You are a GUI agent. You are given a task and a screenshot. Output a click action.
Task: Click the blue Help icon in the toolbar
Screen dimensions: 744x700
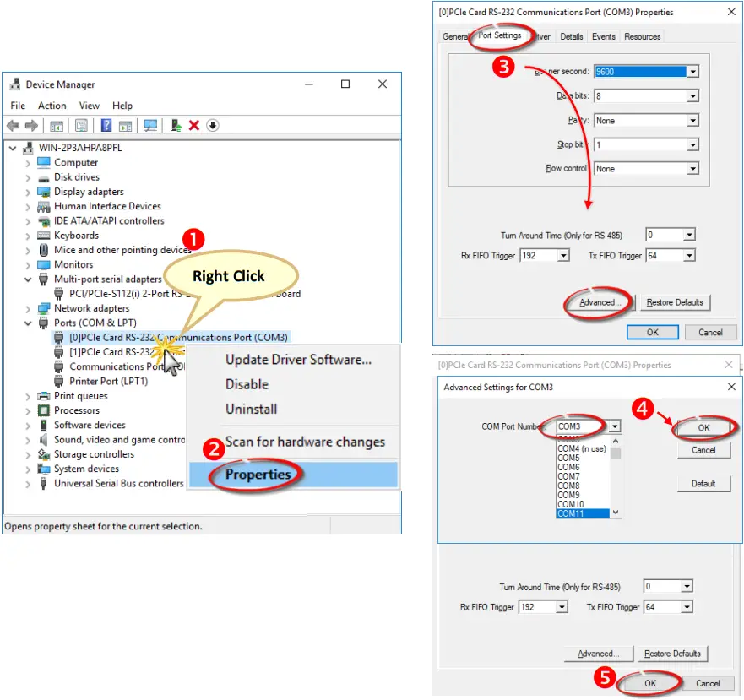[x=106, y=125]
